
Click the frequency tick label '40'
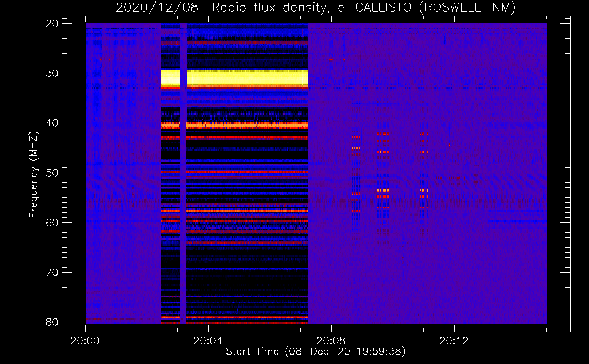point(52,123)
